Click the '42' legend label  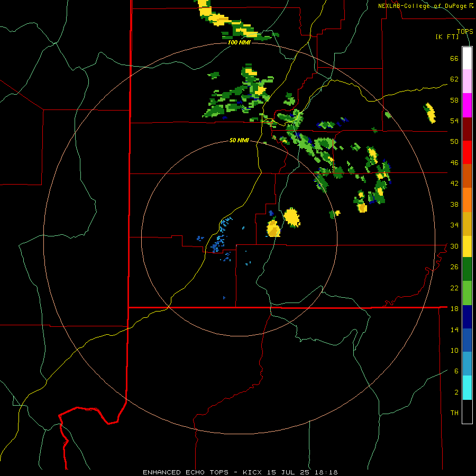click(454, 184)
